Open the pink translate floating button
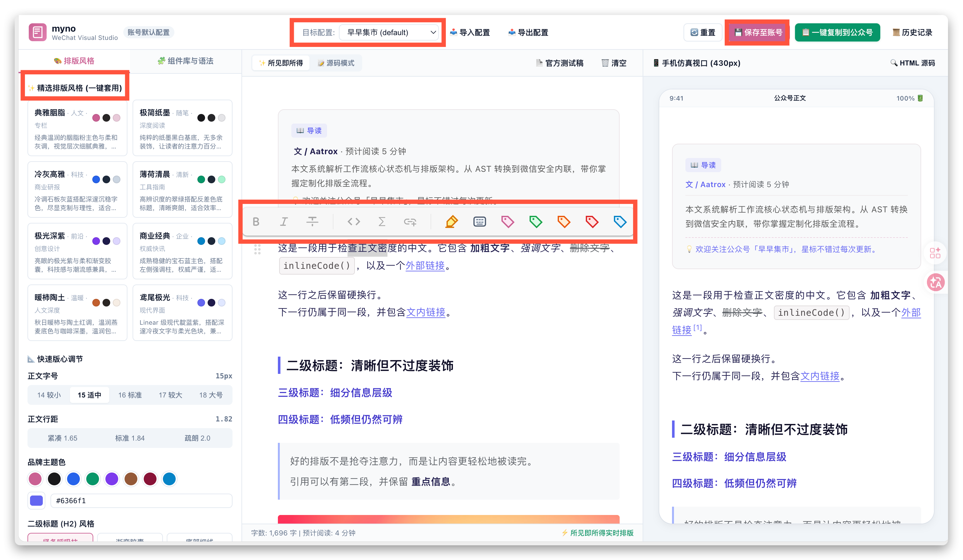The width and height of the screenshot is (963, 560). [x=936, y=282]
